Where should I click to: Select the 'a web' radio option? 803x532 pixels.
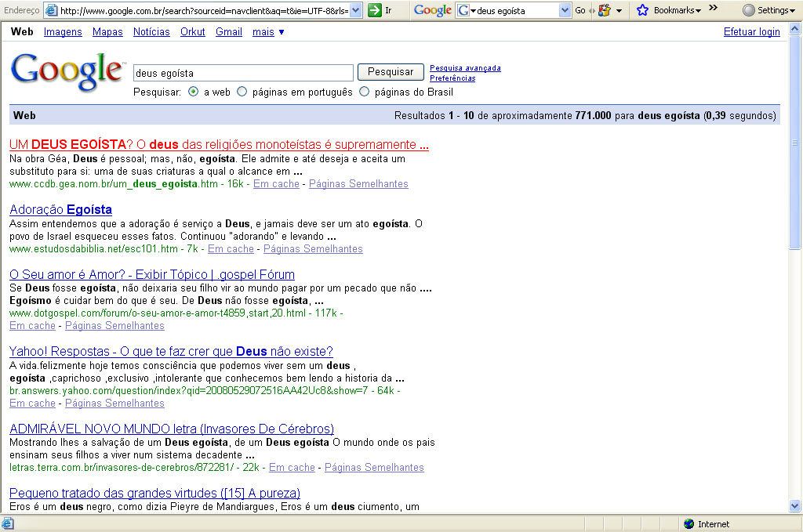(x=194, y=92)
